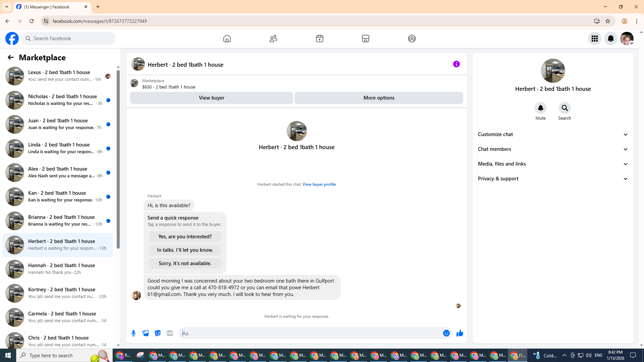Toggle the purple conversation information panel icon
The width and height of the screenshot is (644, 362).
(x=456, y=64)
